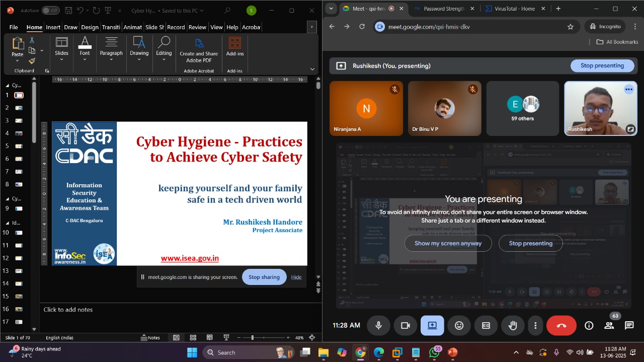
Task: Click the Stop sharing button
Action: tap(264, 277)
